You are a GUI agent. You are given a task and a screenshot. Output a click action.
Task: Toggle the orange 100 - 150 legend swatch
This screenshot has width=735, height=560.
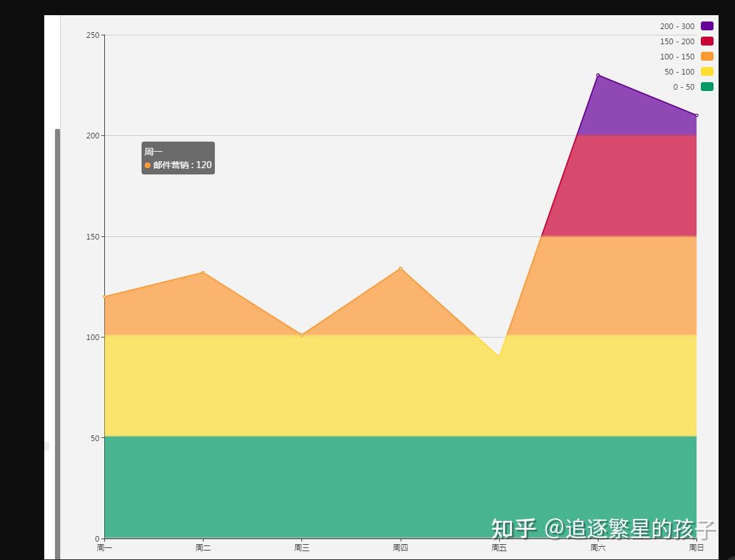point(707,56)
